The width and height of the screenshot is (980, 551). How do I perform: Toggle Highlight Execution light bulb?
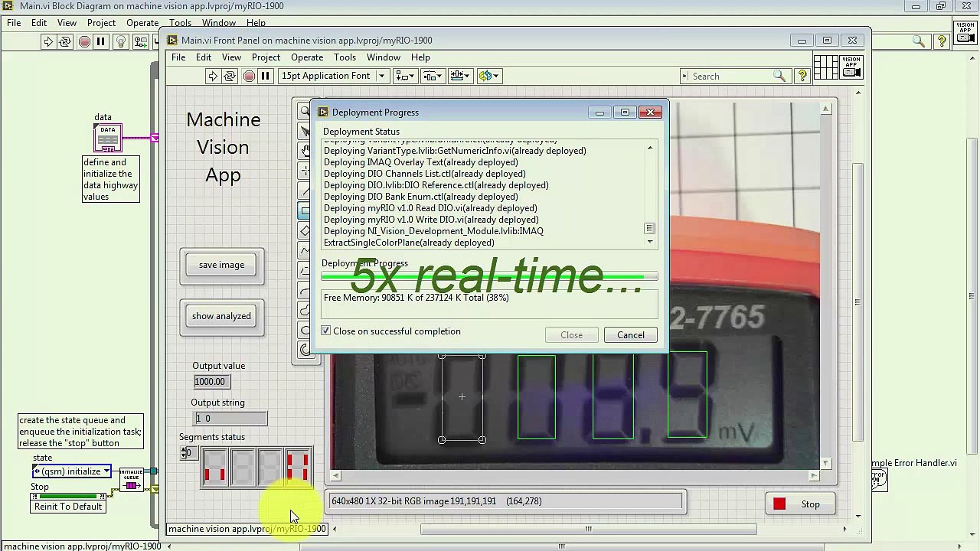120,41
